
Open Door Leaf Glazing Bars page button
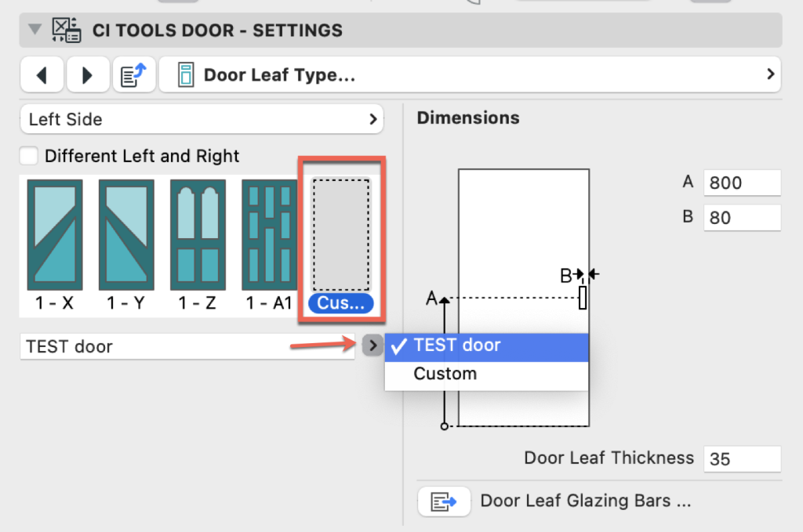pyautogui.click(x=444, y=501)
